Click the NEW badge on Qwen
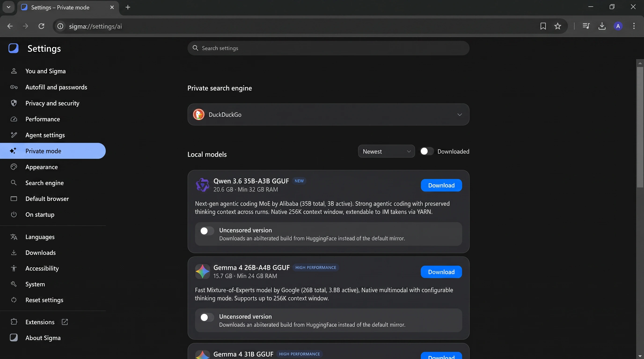Image resolution: width=644 pixels, height=359 pixels. (x=299, y=181)
